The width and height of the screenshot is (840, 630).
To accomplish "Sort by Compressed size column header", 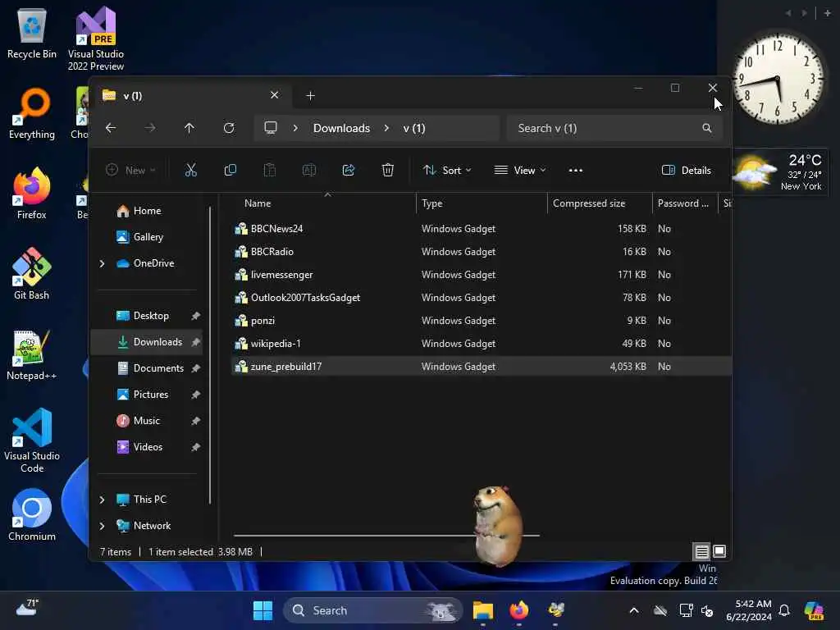I will [600, 203].
